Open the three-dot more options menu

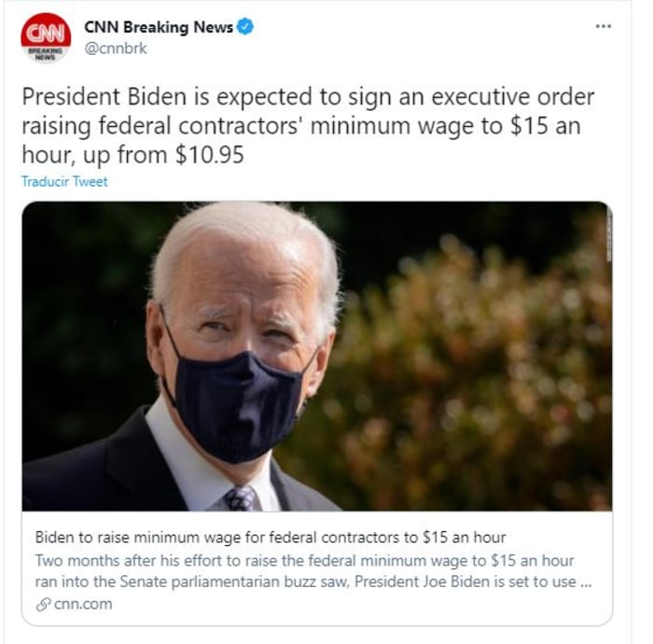(603, 26)
